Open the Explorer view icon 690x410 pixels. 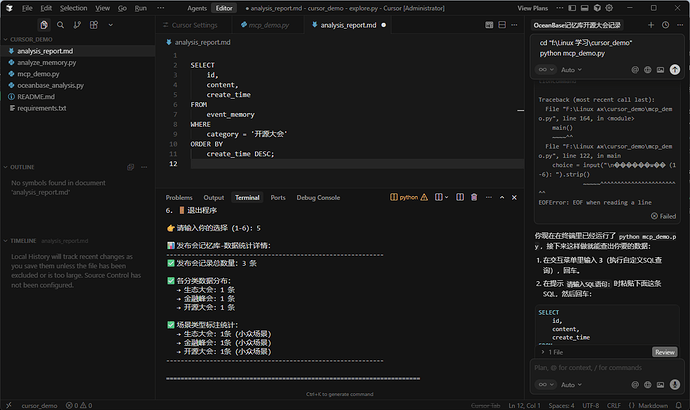pyautogui.click(x=45, y=25)
